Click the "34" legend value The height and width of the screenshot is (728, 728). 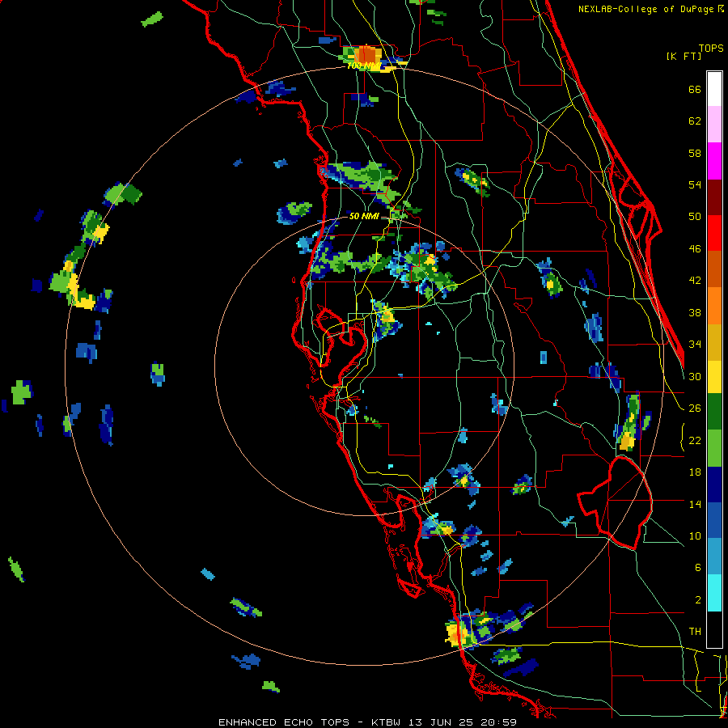[x=695, y=345]
